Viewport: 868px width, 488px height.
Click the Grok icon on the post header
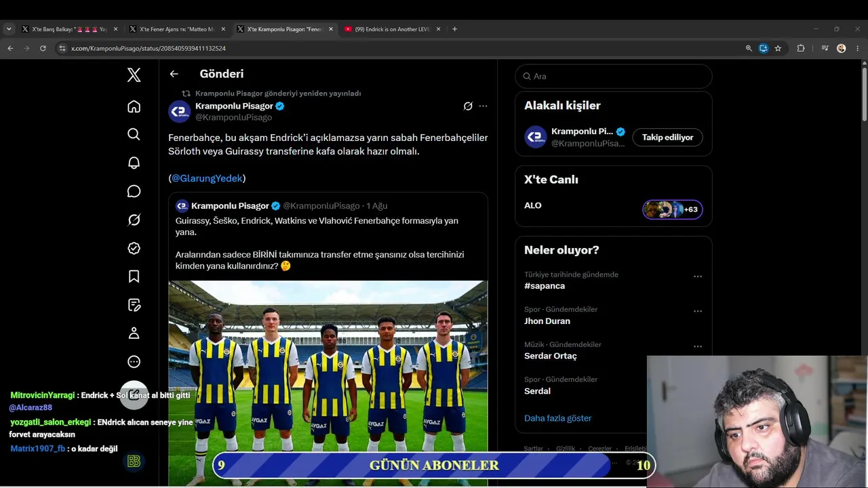pos(468,106)
